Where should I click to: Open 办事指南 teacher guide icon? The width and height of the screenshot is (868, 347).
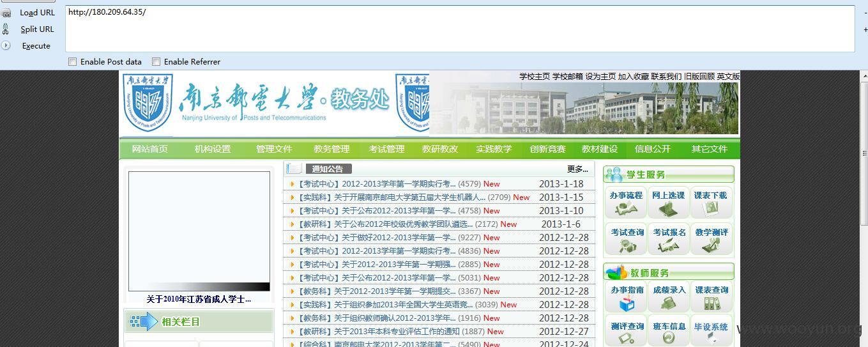coord(626,297)
